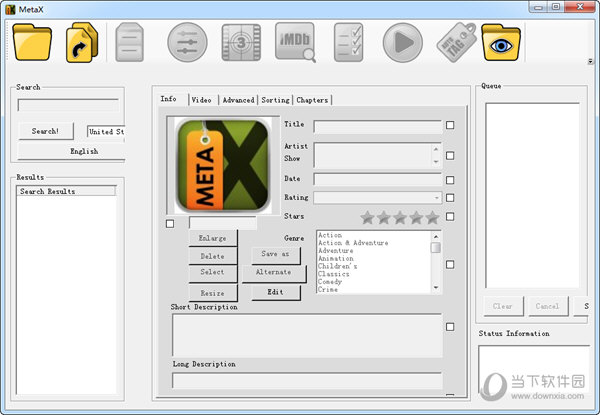Click the Search! button

46,131
